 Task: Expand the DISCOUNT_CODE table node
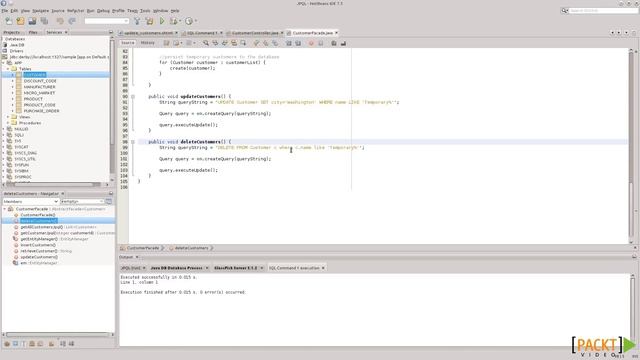(13, 81)
